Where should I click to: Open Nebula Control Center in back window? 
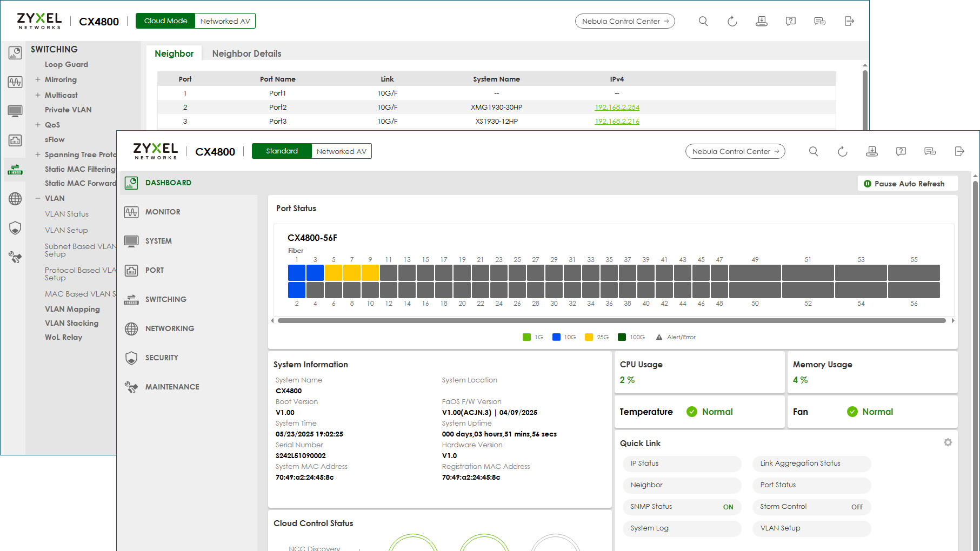[x=625, y=21]
